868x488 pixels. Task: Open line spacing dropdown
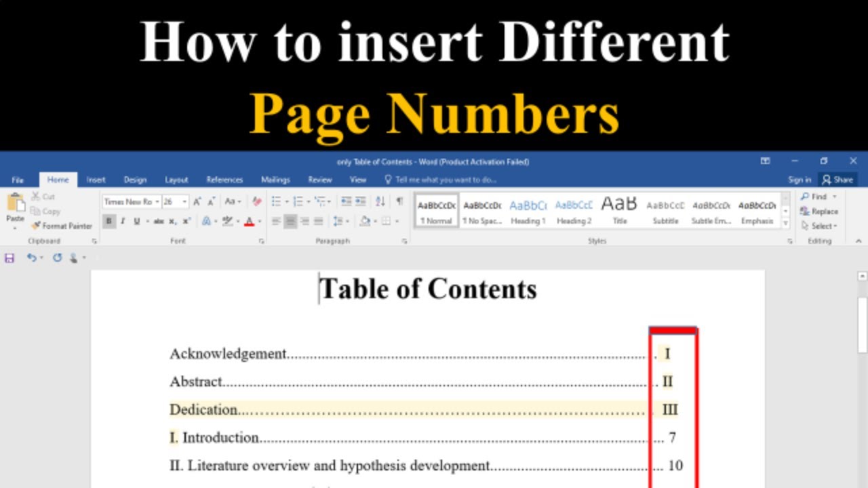[341, 221]
